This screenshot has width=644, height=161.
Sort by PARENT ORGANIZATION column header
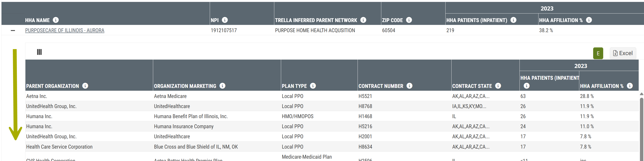tap(53, 86)
